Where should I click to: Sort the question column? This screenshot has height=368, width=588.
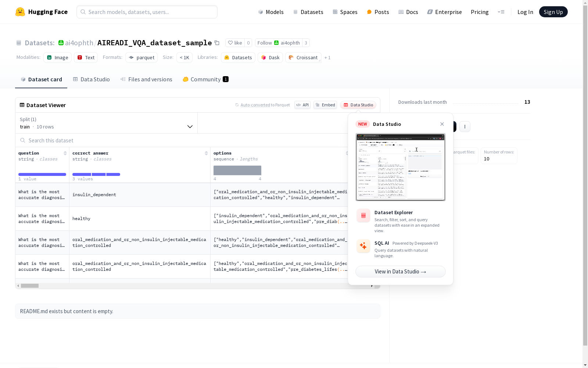[65, 153]
